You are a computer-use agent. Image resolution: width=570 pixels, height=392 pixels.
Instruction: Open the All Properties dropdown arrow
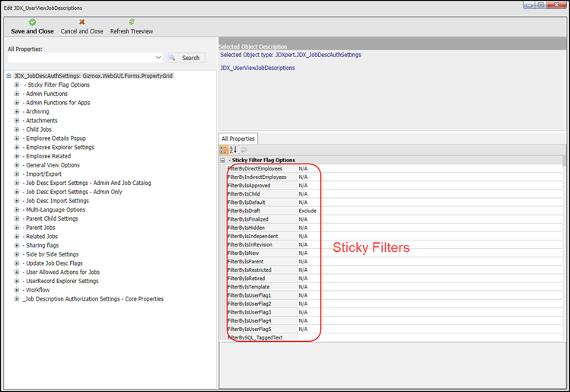158,57
